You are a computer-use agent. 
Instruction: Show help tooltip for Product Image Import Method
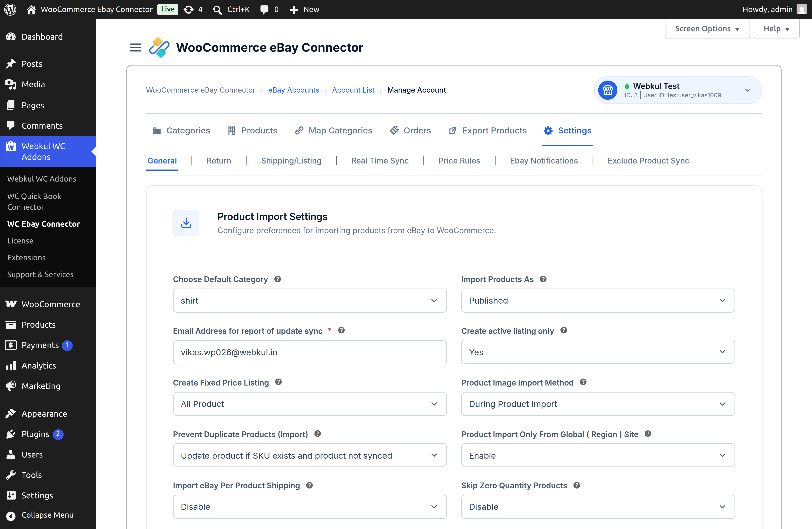[583, 382]
